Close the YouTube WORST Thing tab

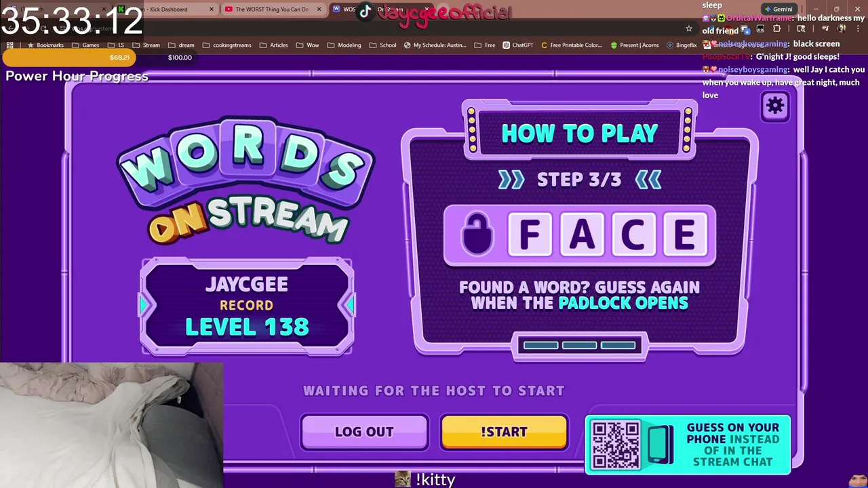(317, 9)
